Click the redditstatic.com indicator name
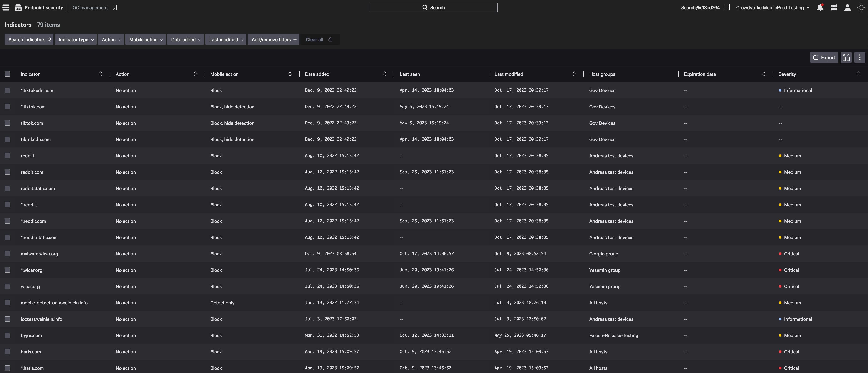The height and width of the screenshot is (373, 868). 38,189
